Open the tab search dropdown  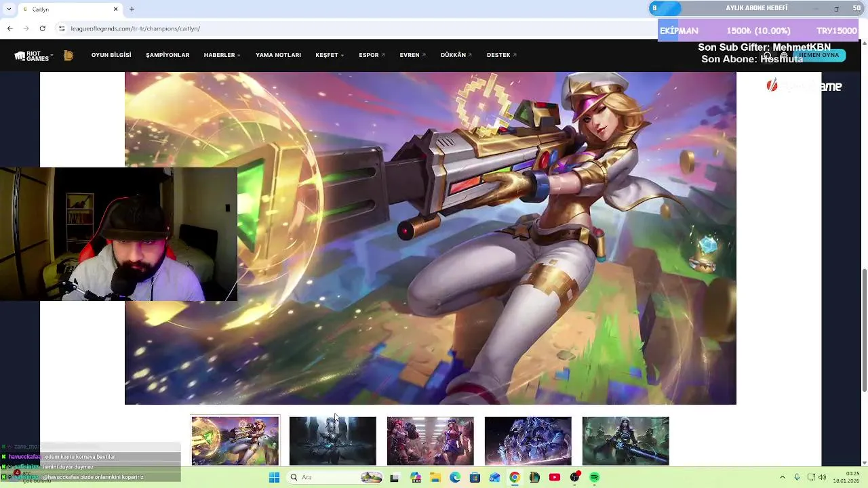8,9
